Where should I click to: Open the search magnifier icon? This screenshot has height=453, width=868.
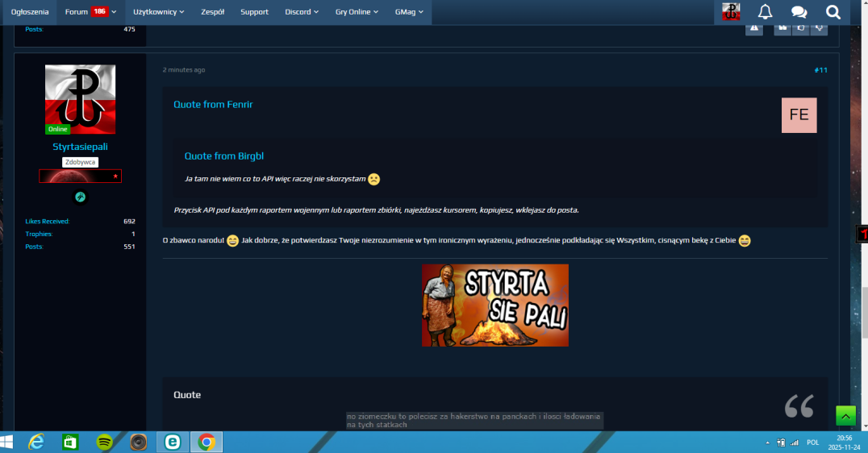833,11
